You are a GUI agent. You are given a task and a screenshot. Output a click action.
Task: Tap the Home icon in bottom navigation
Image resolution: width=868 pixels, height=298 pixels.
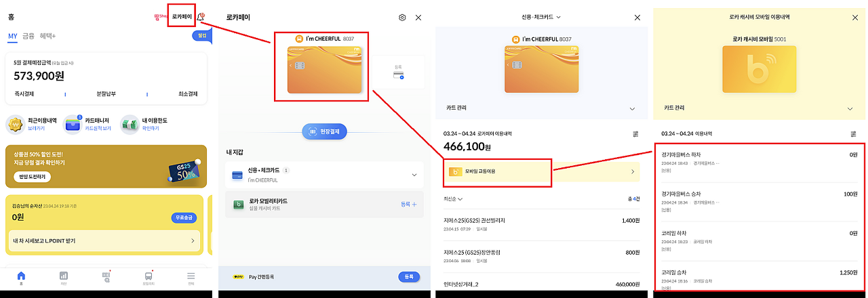click(x=21, y=276)
